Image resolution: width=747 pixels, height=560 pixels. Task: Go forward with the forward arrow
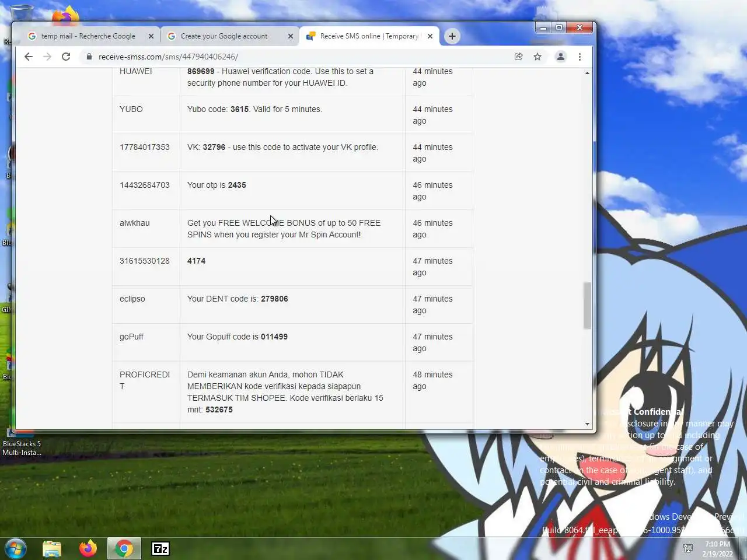(x=47, y=57)
